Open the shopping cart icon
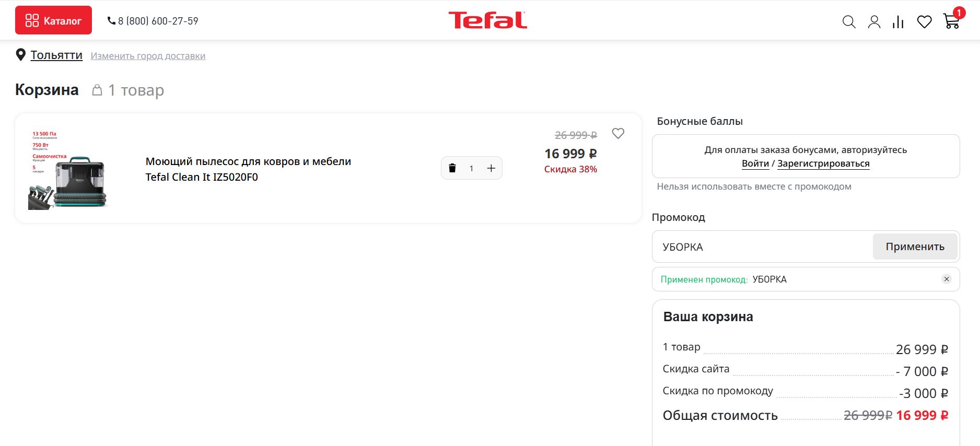Screen dimensions: 980x446 click(951, 21)
